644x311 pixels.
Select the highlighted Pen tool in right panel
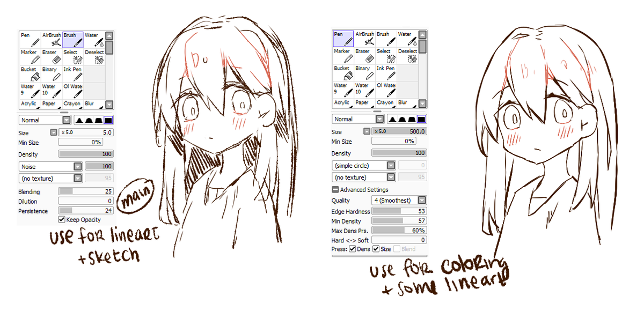[x=343, y=38]
